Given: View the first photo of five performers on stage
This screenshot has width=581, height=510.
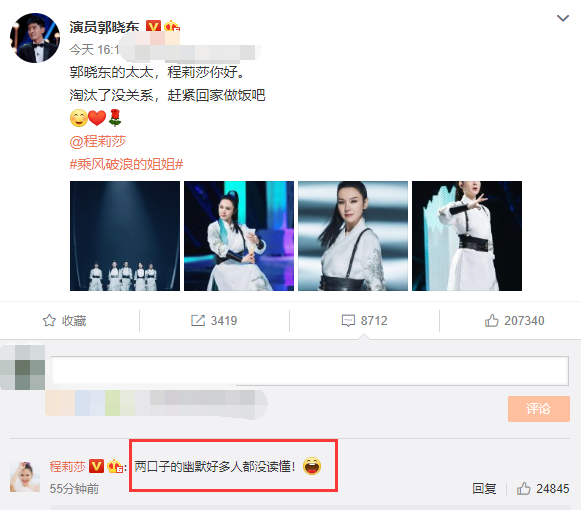Looking at the screenshot, I should 125,236.
